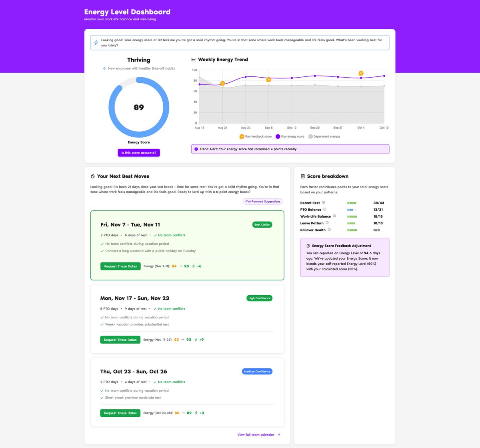480x448 pixels.
Task: Click the public holiday on Tuesday note
Action: click(x=150, y=251)
